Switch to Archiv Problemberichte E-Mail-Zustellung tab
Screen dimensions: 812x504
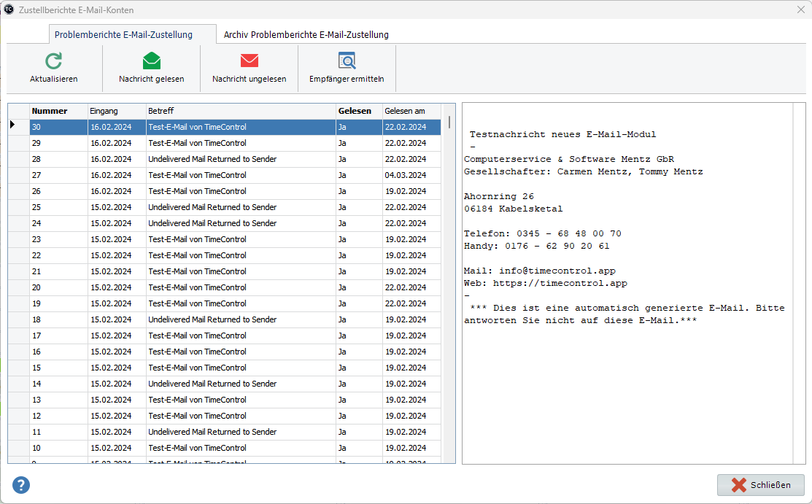click(306, 34)
